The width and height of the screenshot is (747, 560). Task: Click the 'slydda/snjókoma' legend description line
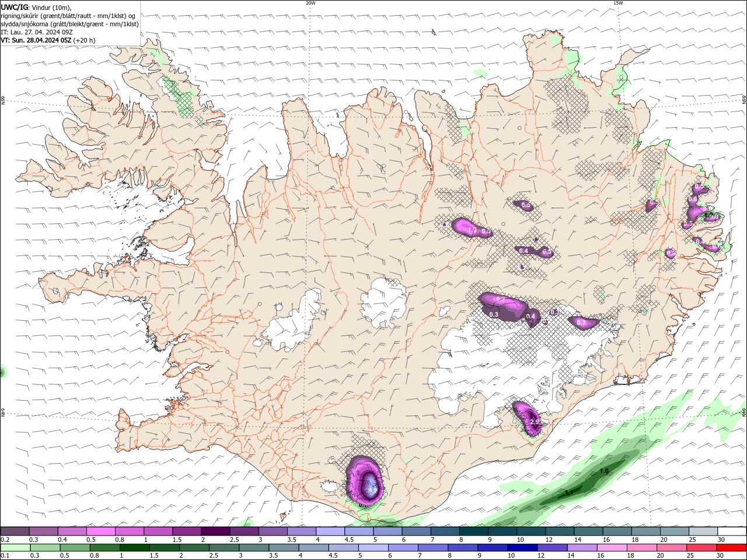point(69,24)
